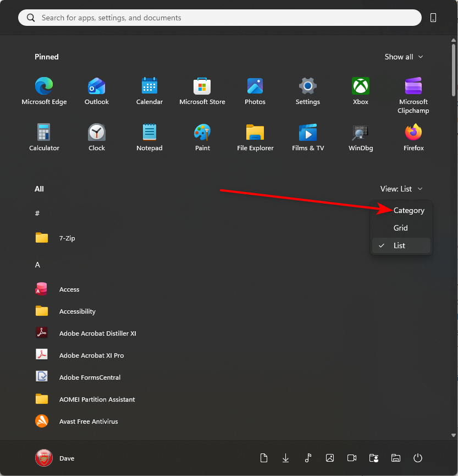Image resolution: width=458 pixels, height=476 pixels.
Task: Open pinned File Explorer
Action: pos(255,137)
